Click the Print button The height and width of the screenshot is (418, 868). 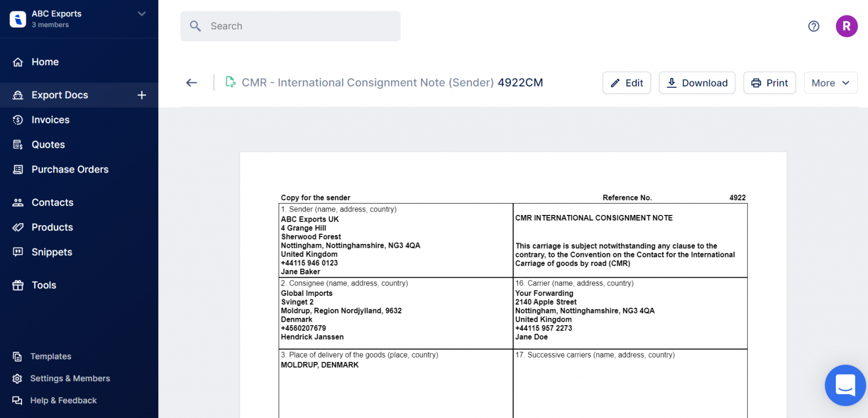tap(769, 83)
